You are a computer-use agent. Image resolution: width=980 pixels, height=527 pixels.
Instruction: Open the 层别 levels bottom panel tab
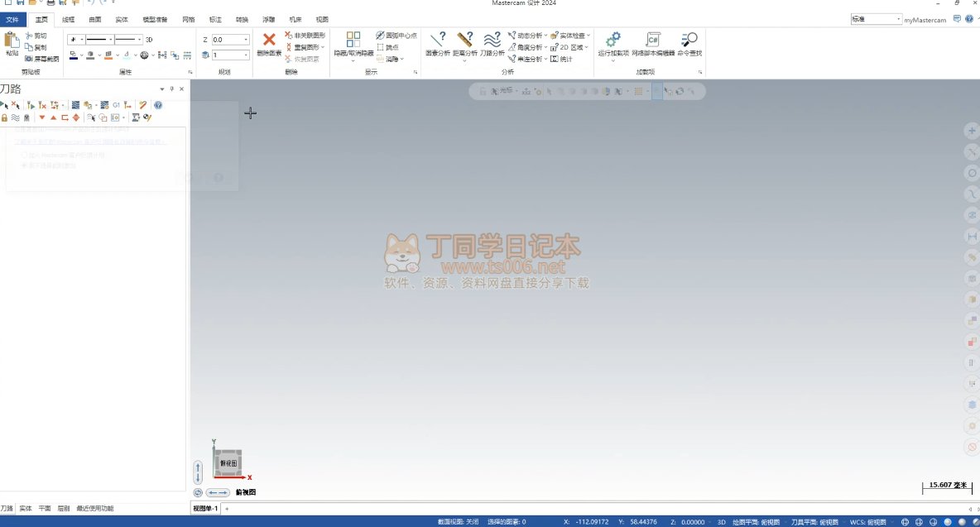pos(64,508)
